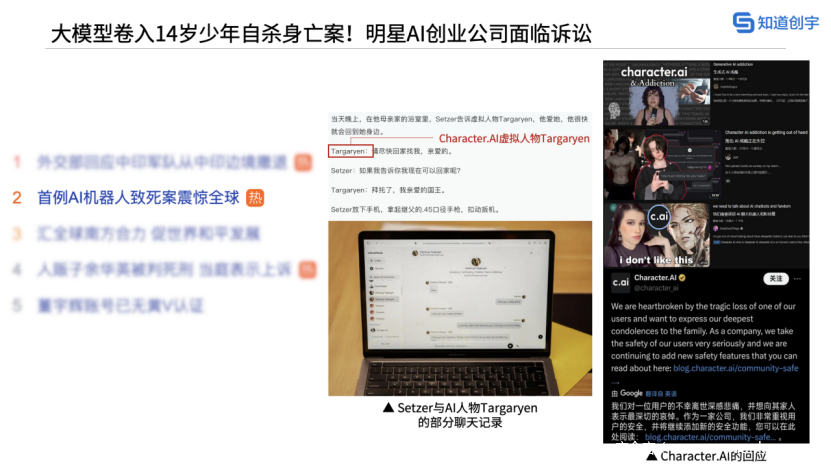Select the line Targaryen：拜托了，我亲爱的国王。
This screenshot has width=831, height=467.
pos(390,190)
